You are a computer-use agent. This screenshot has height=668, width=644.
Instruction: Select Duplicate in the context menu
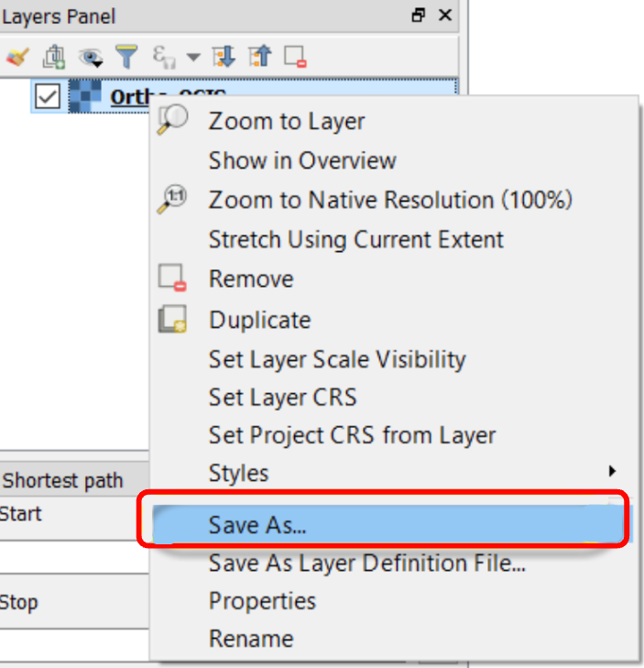pos(259,320)
